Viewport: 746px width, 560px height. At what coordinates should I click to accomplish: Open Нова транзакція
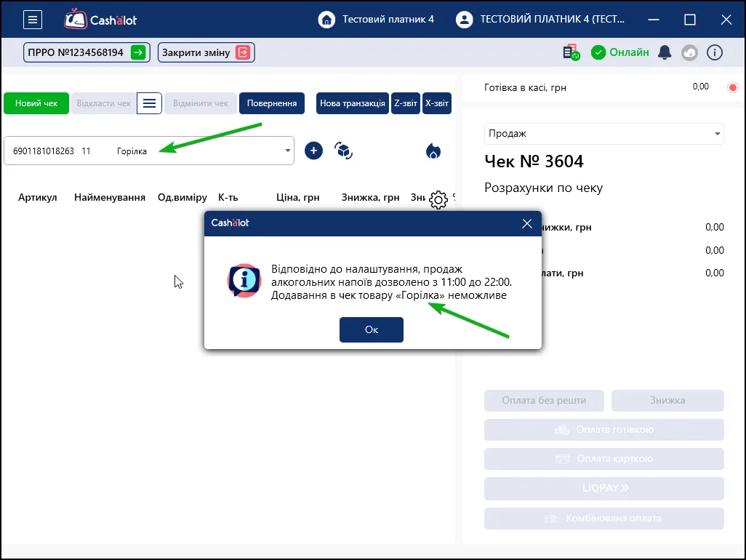coord(353,103)
